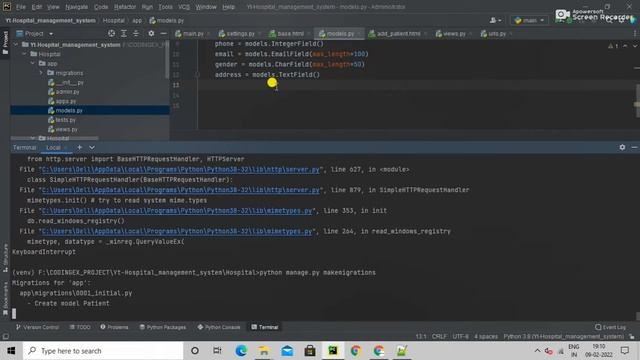640x360 pixels.
Task: Open TODO tool window
Action: pyautogui.click(x=80, y=327)
